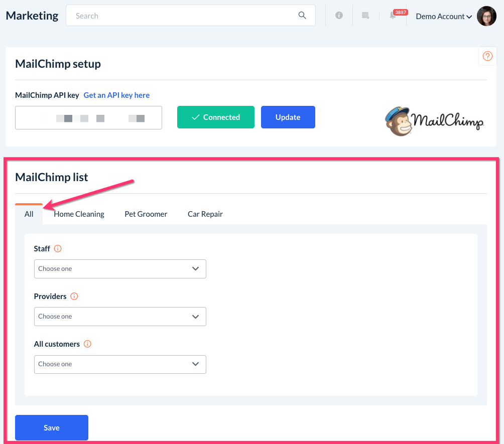Click the search magnifier icon

tap(302, 16)
